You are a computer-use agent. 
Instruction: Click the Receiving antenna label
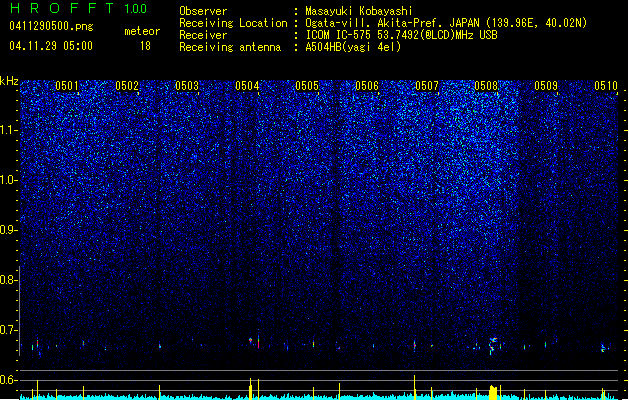click(x=230, y=47)
